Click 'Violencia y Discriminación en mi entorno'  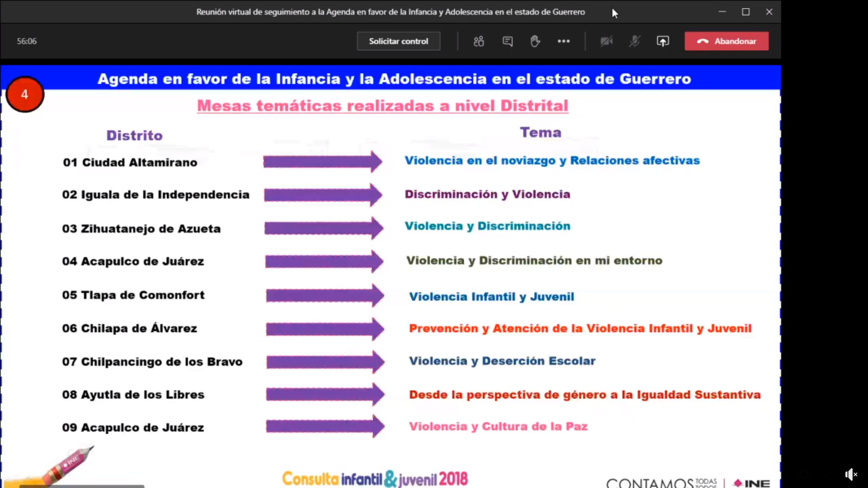pos(534,261)
